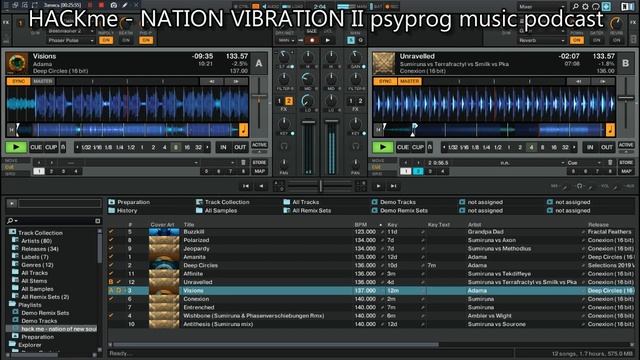Screen dimensions: 640x360
Task: Open search options magnifier dropdown
Action: tap(12, 221)
